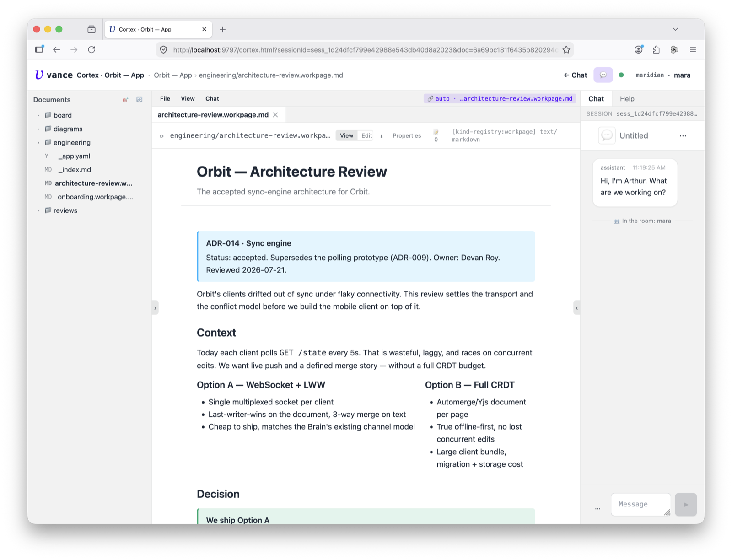The width and height of the screenshot is (732, 560).
Task: Click the engineering folder icon
Action: point(48,142)
